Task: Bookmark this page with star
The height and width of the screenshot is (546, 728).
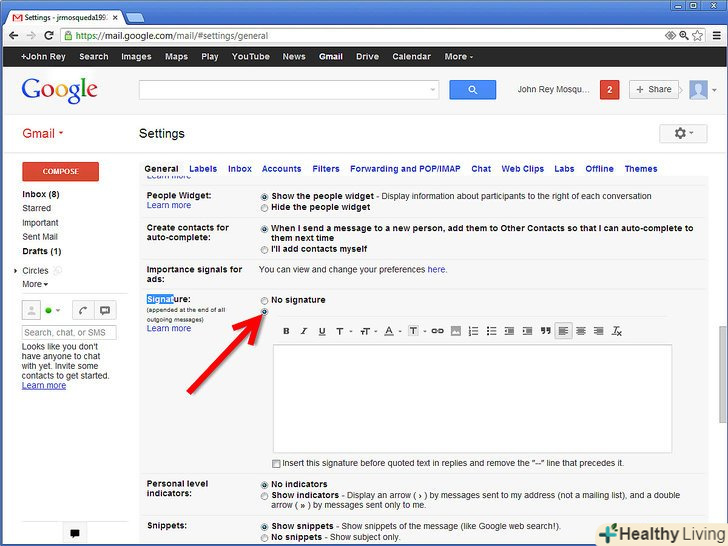Action: (x=697, y=36)
